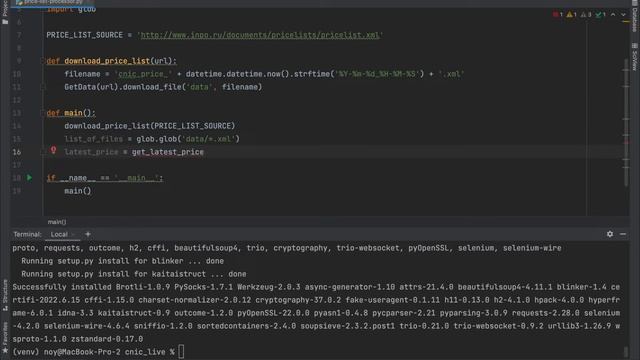The height and width of the screenshot is (360, 640).
Task: Go to next highlighted problem with the down arrow
Action: click(623, 15)
